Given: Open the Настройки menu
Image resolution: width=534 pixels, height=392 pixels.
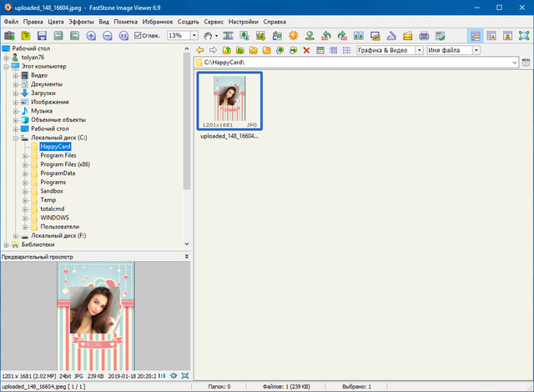Looking at the screenshot, I should pos(243,20).
